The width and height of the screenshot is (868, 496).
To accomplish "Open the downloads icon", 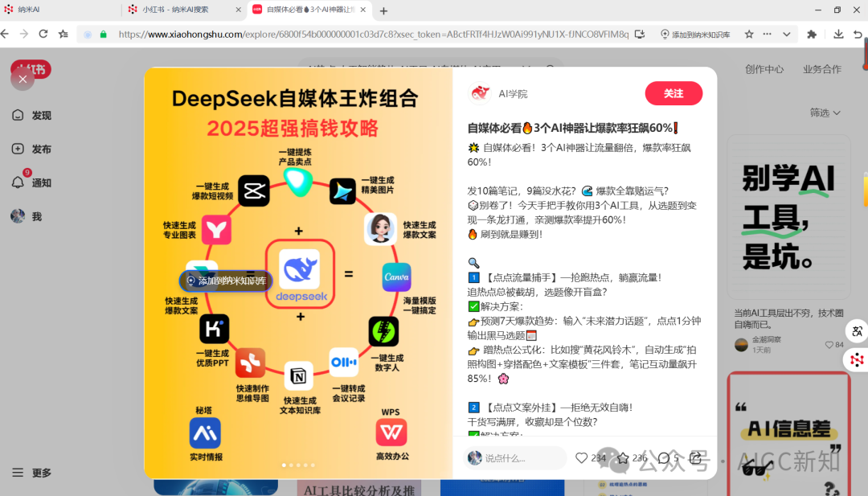I will 838,35.
